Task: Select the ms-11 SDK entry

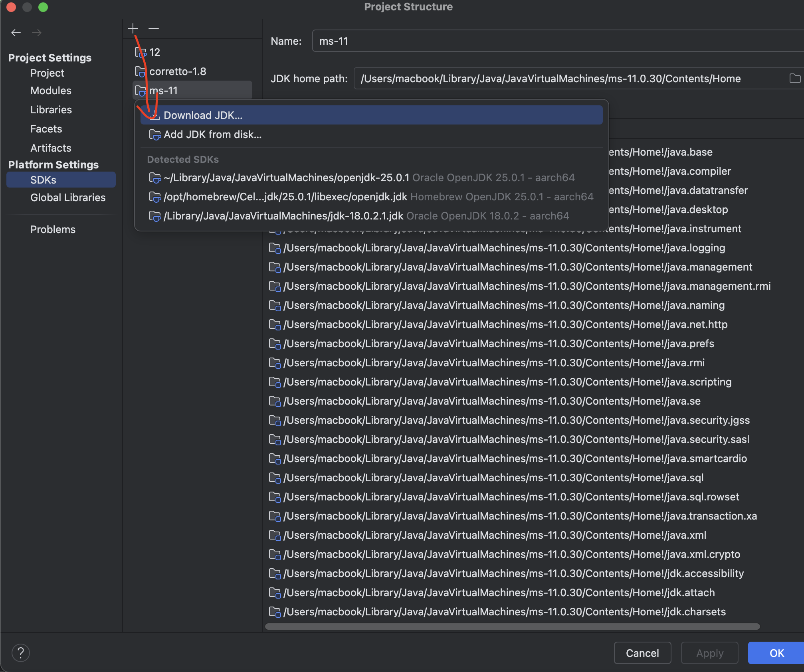Action: (x=192, y=91)
